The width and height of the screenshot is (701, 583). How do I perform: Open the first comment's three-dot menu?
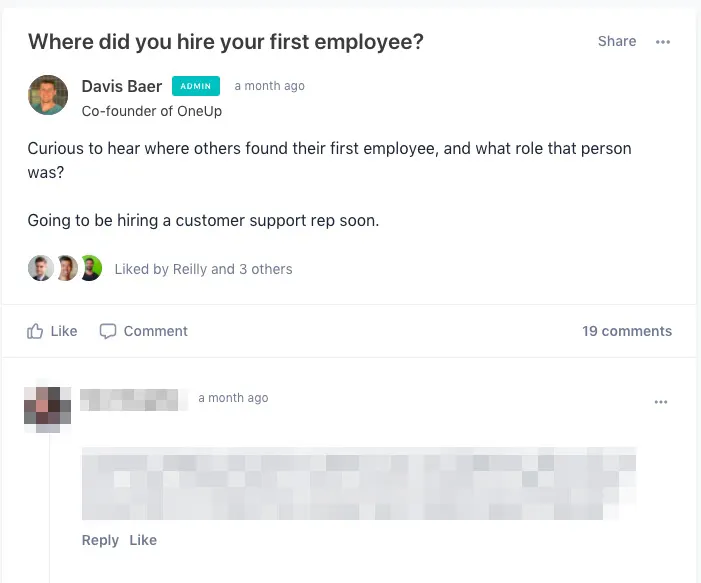click(x=661, y=402)
